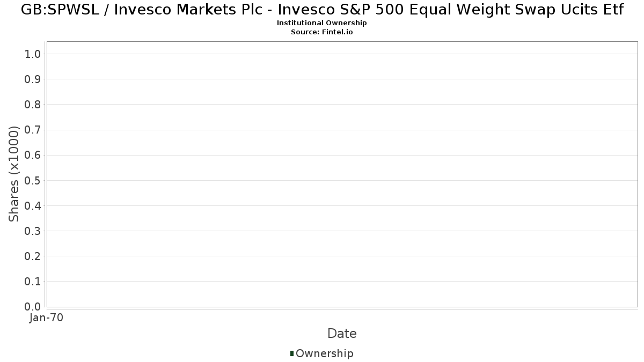Viewport: 644px width, 362px height.
Task: Click the 0.8 y-axis tick label
Action: click(33, 104)
